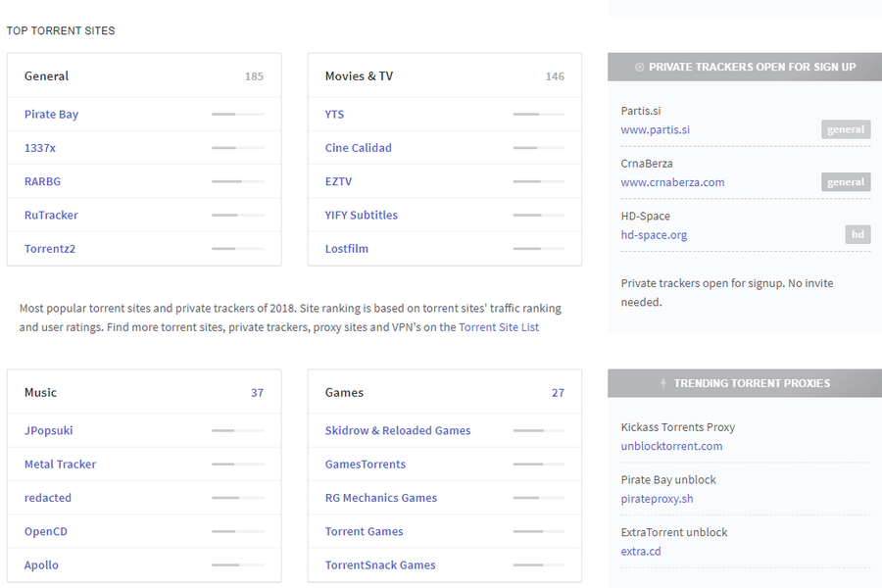Click the target icon beside Private Trackers heading

tap(639, 67)
